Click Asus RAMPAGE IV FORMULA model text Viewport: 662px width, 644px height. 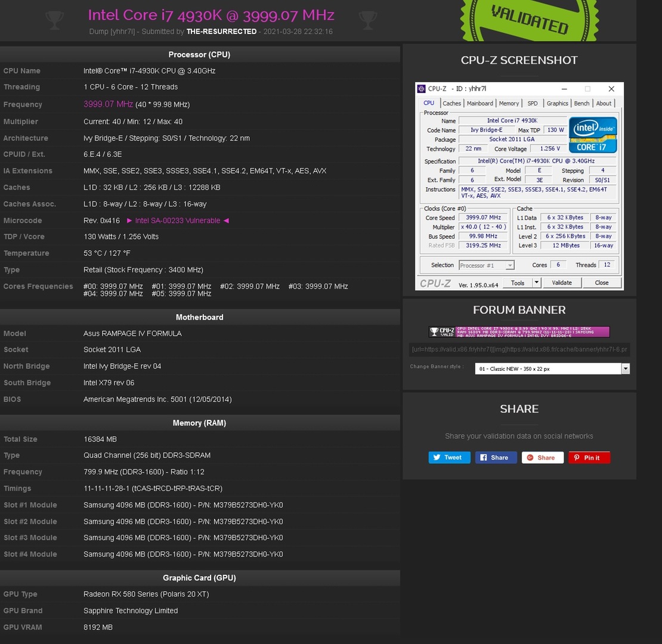pyautogui.click(x=132, y=333)
